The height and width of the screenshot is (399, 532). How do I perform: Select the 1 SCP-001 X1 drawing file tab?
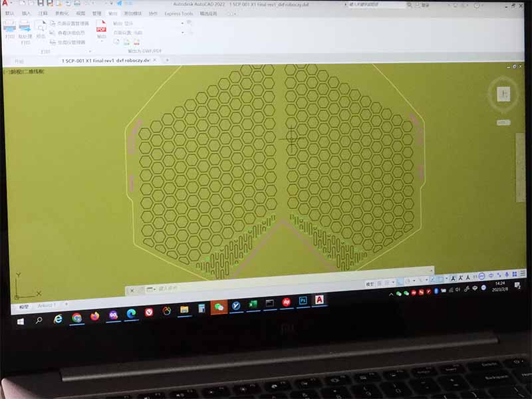105,61
